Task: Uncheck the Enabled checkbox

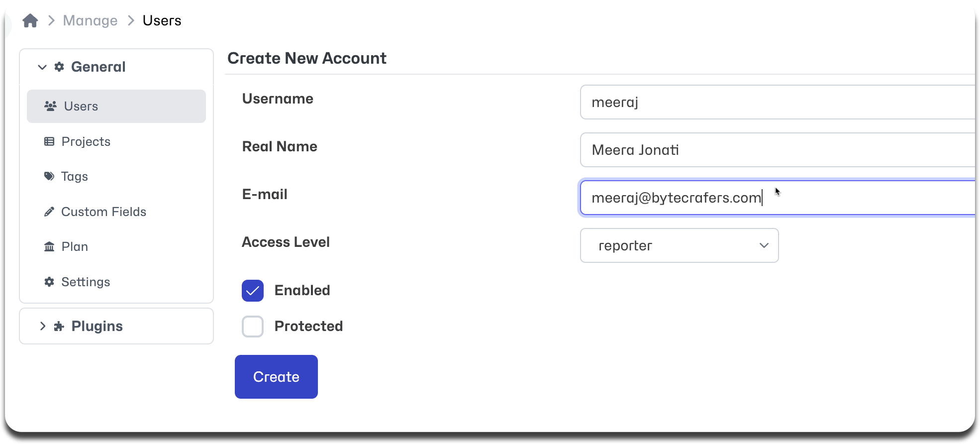Action: pyautogui.click(x=253, y=291)
